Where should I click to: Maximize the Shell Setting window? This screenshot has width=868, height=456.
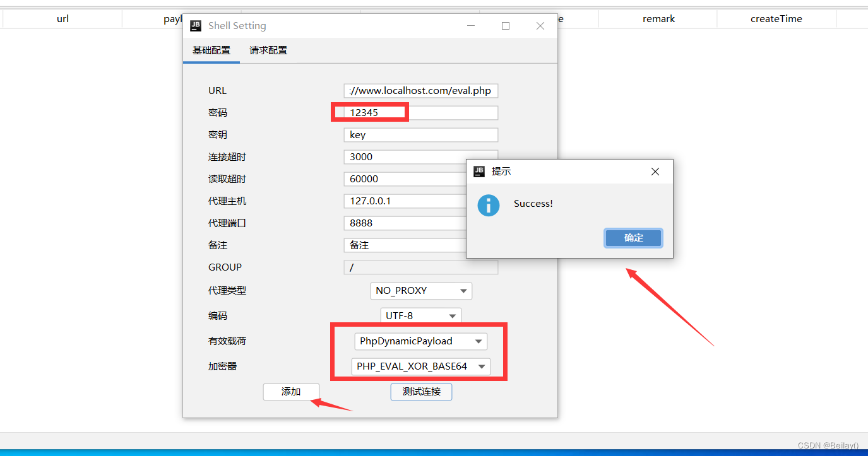click(506, 26)
